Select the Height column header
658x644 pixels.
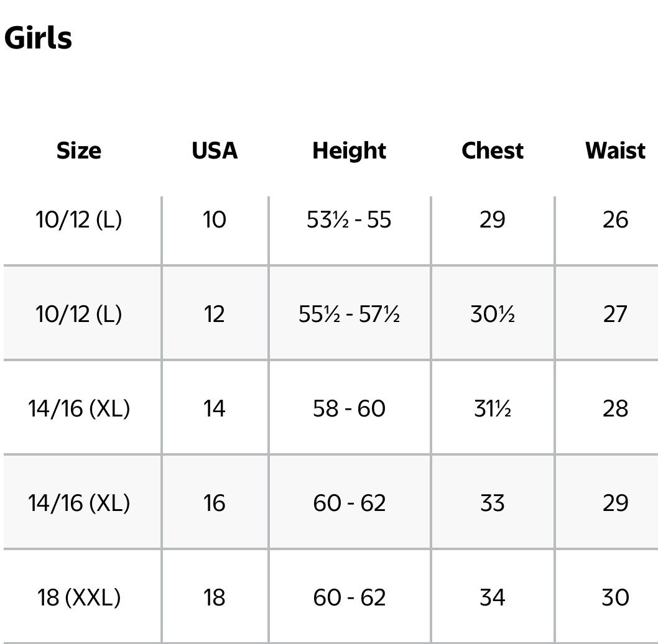tap(349, 150)
